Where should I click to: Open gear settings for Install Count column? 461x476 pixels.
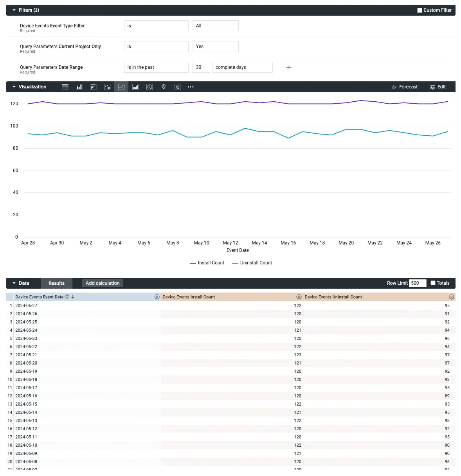click(x=299, y=297)
